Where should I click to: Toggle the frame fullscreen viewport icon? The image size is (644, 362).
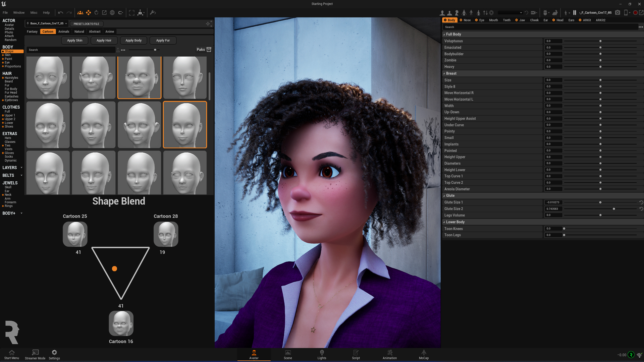tap(132, 13)
